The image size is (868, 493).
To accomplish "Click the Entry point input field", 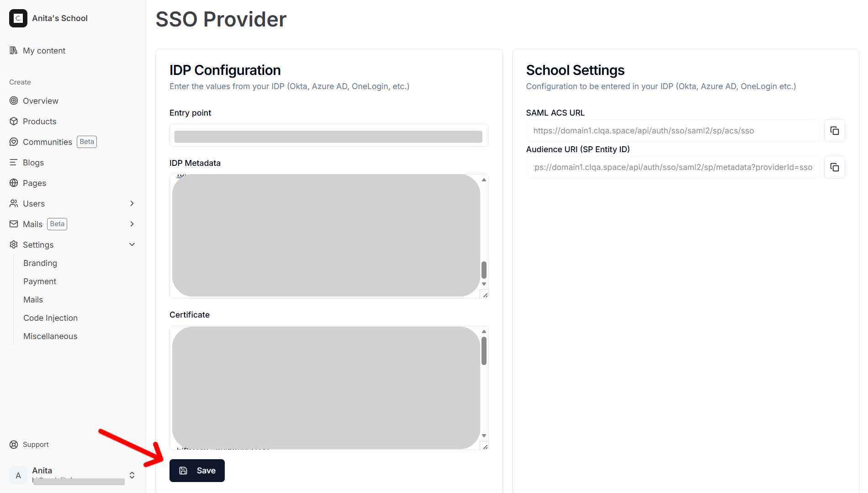I will coord(328,135).
